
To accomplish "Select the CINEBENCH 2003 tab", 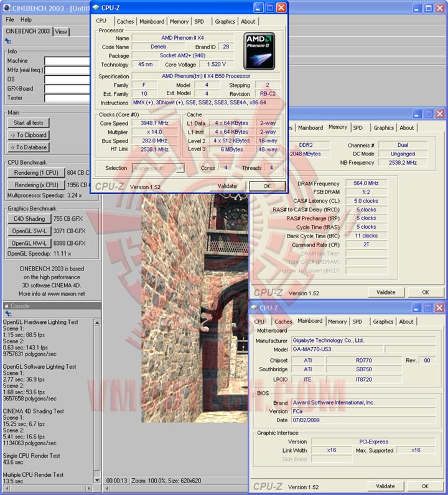I will click(x=28, y=31).
